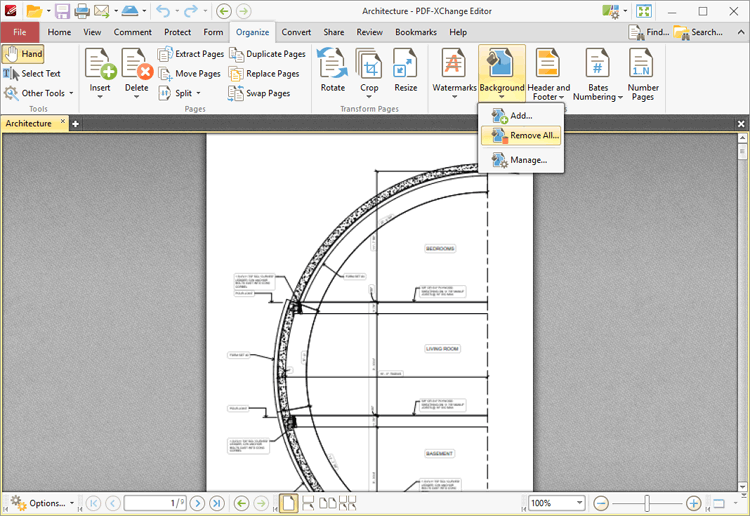Switch to single page layout view
750x516 pixels.
point(288,503)
